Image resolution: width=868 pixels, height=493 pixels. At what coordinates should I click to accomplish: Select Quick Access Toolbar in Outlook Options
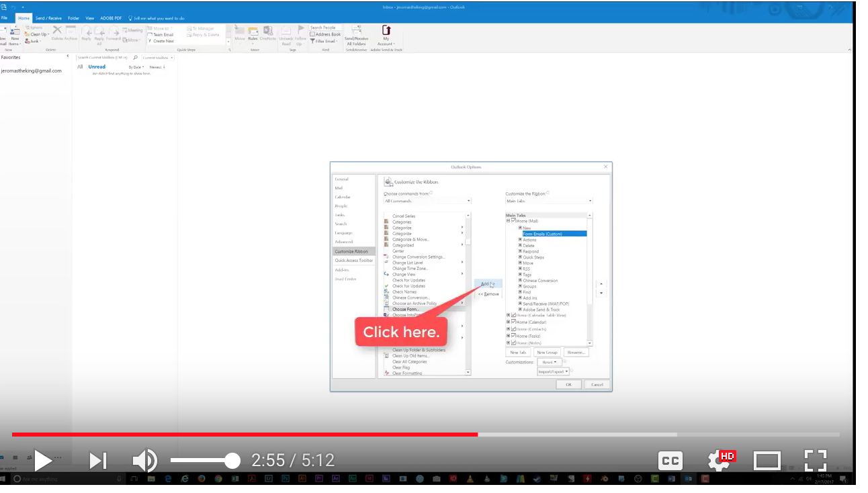pos(354,260)
